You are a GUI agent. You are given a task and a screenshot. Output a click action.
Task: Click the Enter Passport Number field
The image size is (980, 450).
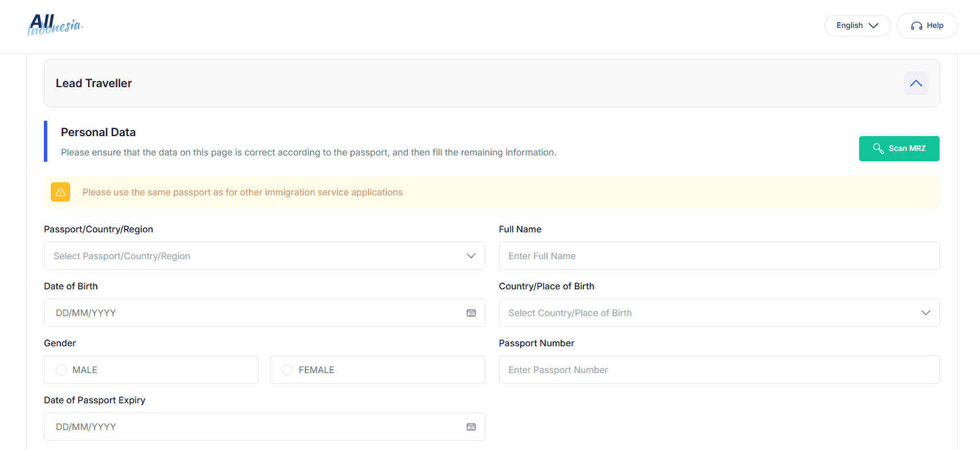pyautogui.click(x=718, y=370)
